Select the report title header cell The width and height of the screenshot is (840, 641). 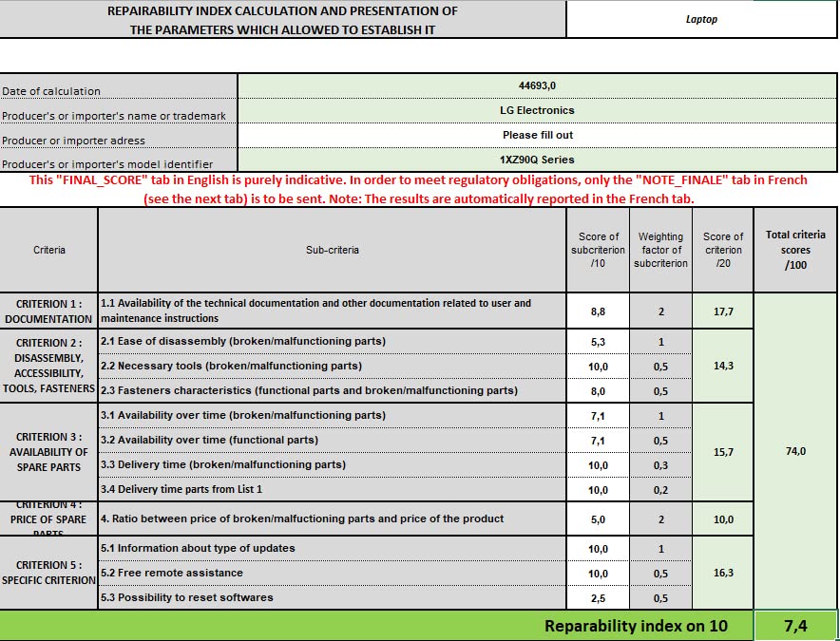click(x=282, y=19)
